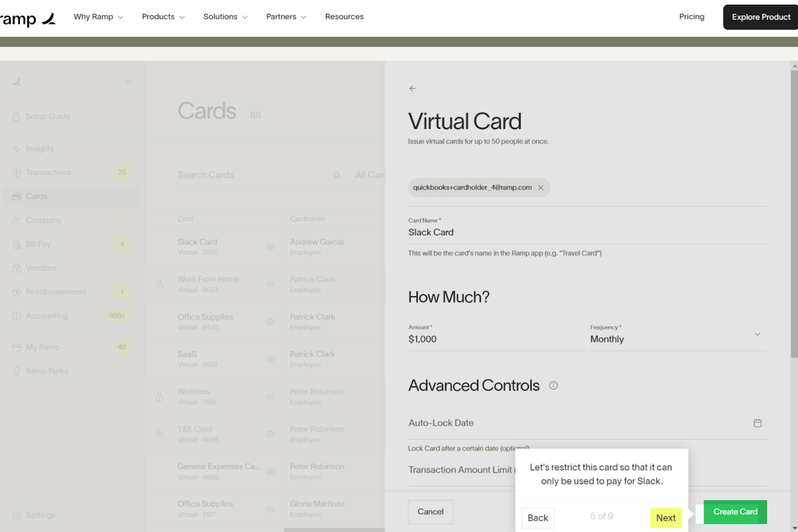Open the Resources nav item
798x532 pixels.
click(344, 17)
